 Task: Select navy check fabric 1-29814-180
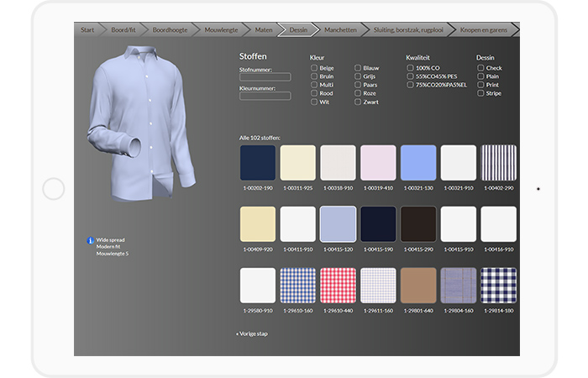point(498,286)
